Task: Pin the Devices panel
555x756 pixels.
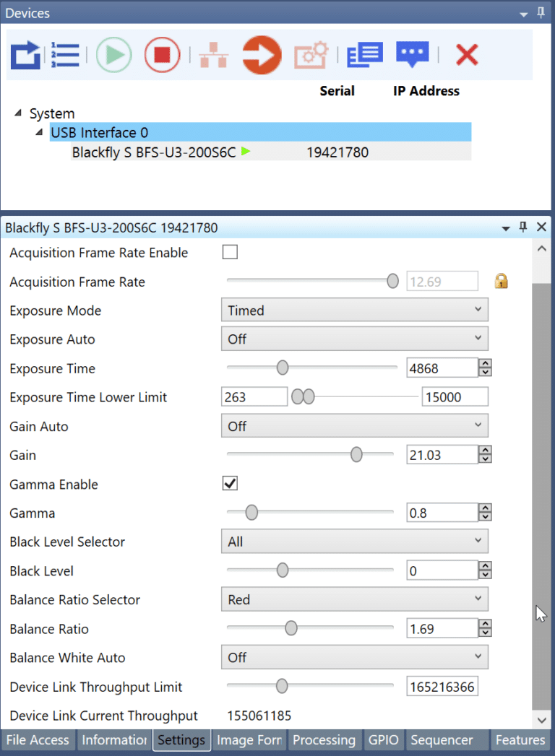Action: pyautogui.click(x=541, y=12)
